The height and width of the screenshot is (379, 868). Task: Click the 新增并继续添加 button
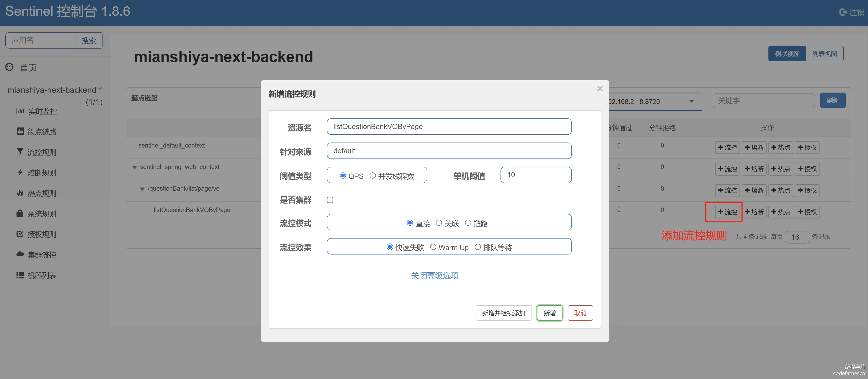[503, 313]
